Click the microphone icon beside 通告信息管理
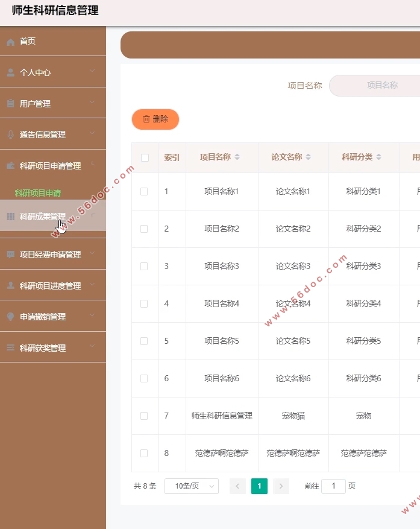This screenshot has height=529, width=420. coord(11,135)
